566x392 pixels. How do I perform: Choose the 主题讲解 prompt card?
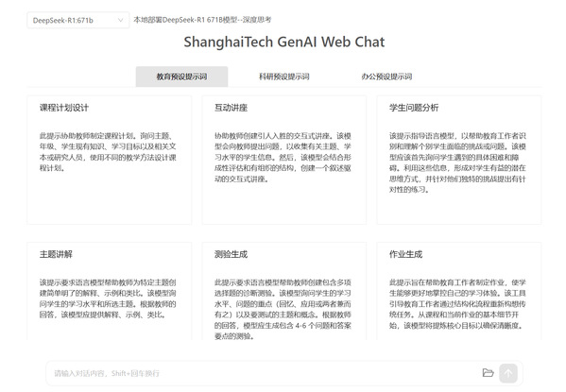pyautogui.click(x=110, y=291)
